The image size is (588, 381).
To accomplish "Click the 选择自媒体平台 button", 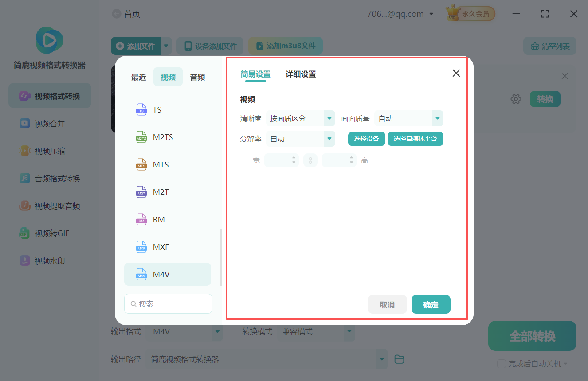I will coord(415,139).
